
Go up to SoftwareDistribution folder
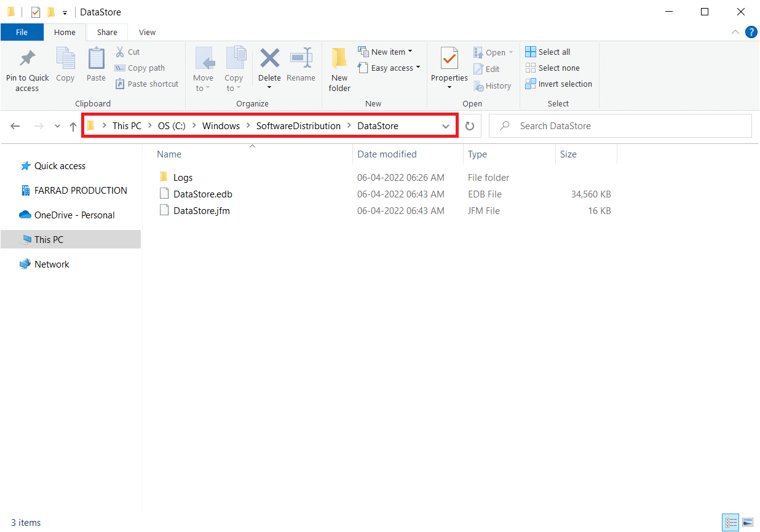73,126
